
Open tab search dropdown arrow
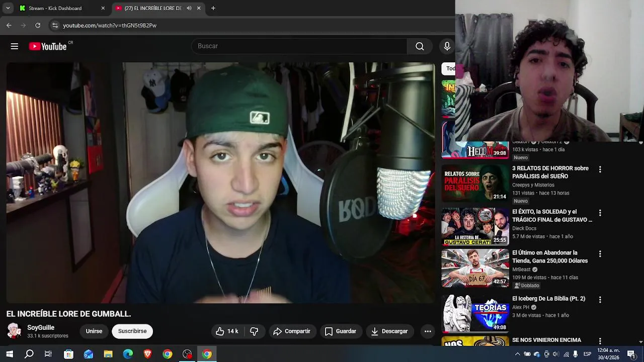pyautogui.click(x=8, y=8)
